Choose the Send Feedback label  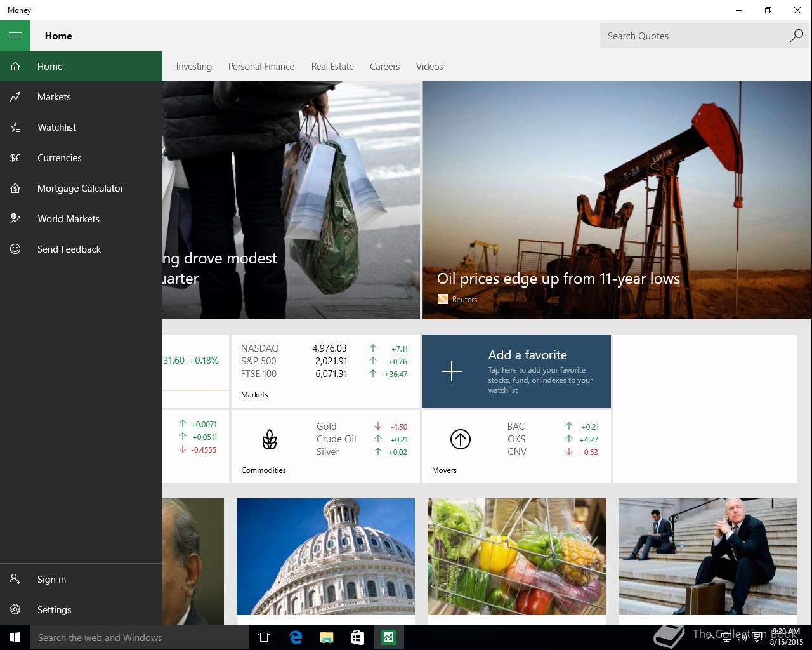[69, 249]
